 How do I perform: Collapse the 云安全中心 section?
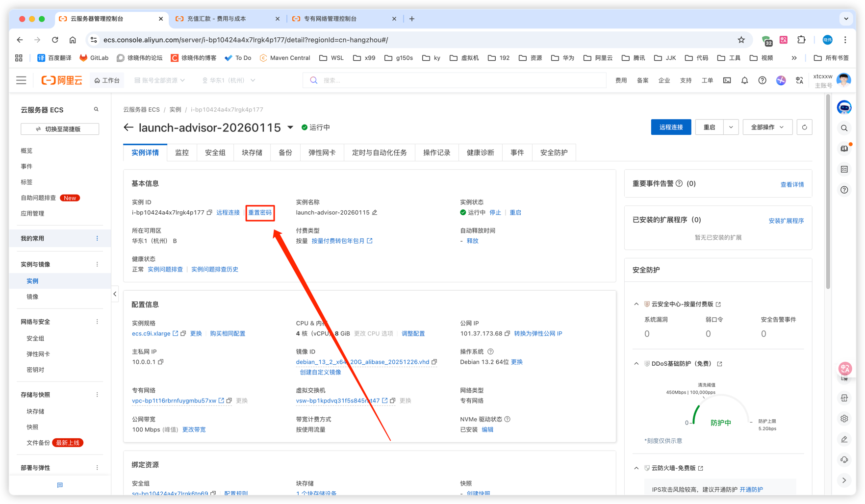click(x=636, y=304)
